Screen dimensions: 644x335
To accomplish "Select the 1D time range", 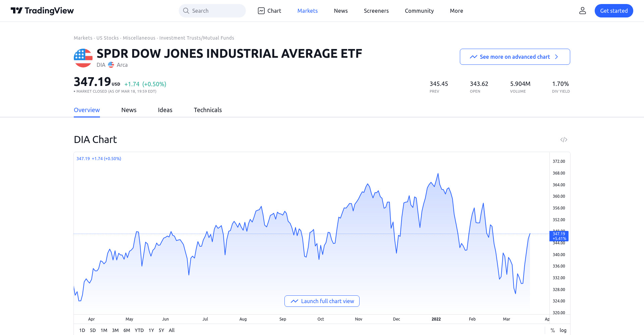I will coord(82,330).
